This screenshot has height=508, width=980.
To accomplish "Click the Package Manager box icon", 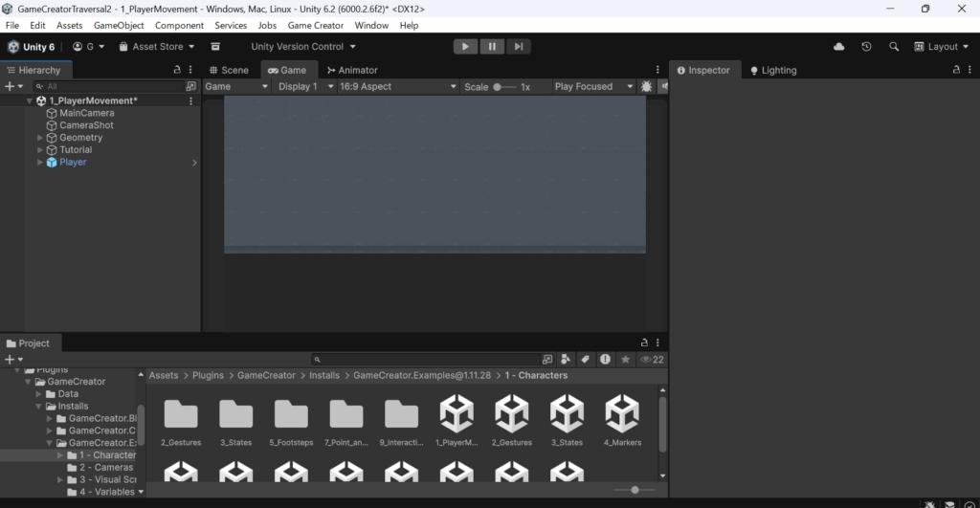I will click(x=215, y=46).
